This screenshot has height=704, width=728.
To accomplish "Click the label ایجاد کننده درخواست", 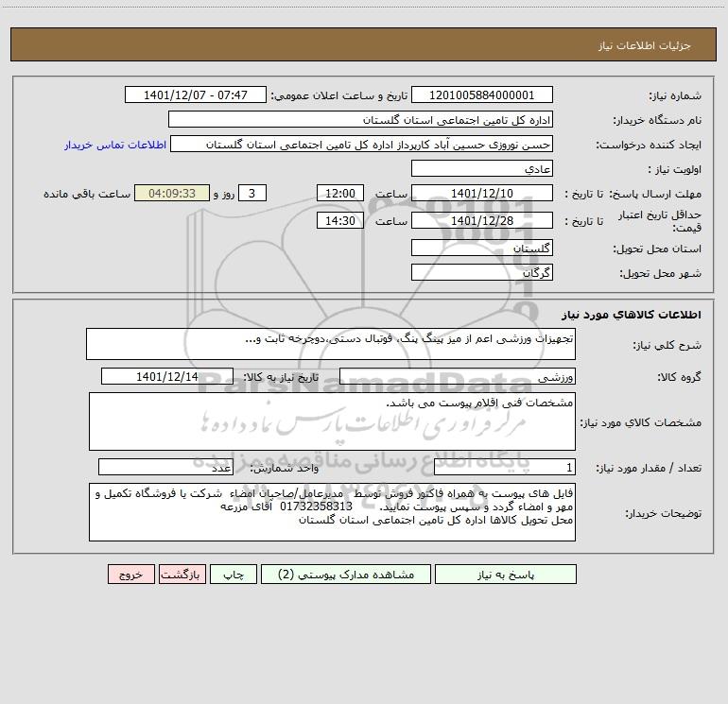I will click(x=649, y=146).
